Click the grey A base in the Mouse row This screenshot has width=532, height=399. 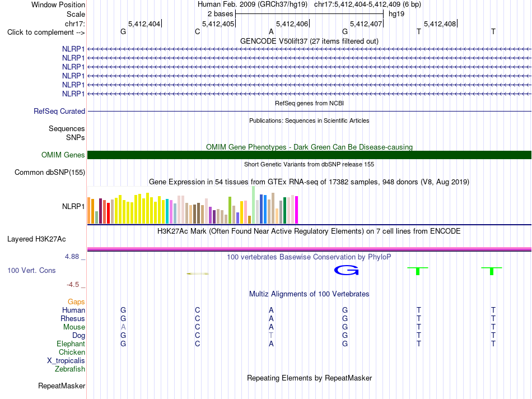click(123, 327)
